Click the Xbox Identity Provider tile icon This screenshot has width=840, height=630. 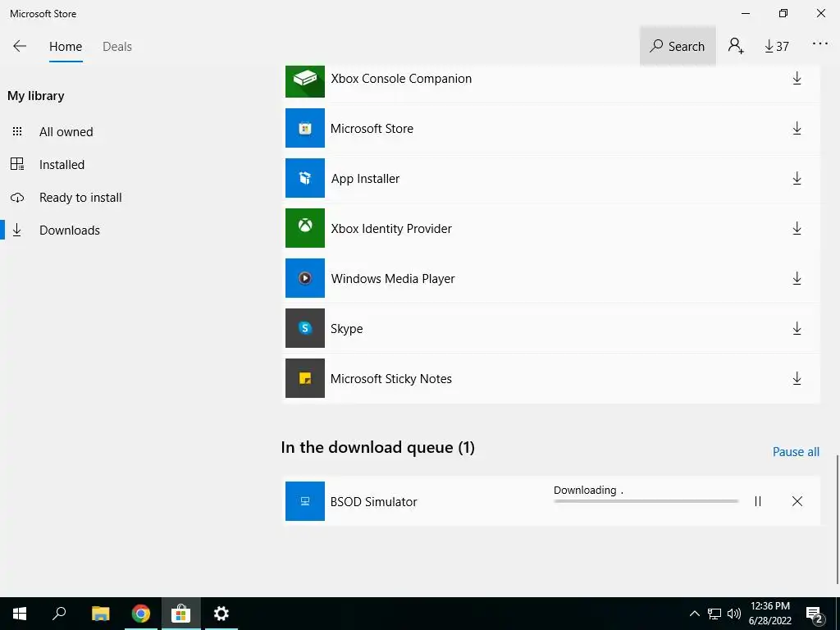click(x=305, y=228)
